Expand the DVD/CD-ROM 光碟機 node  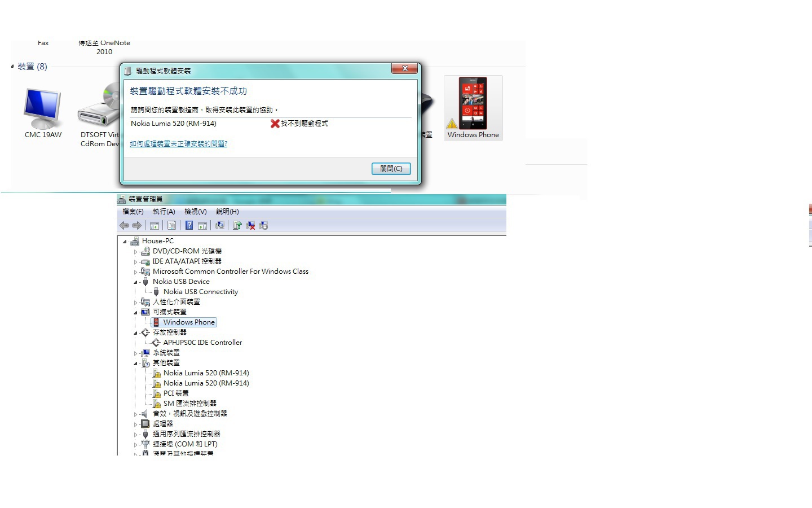[x=135, y=252]
